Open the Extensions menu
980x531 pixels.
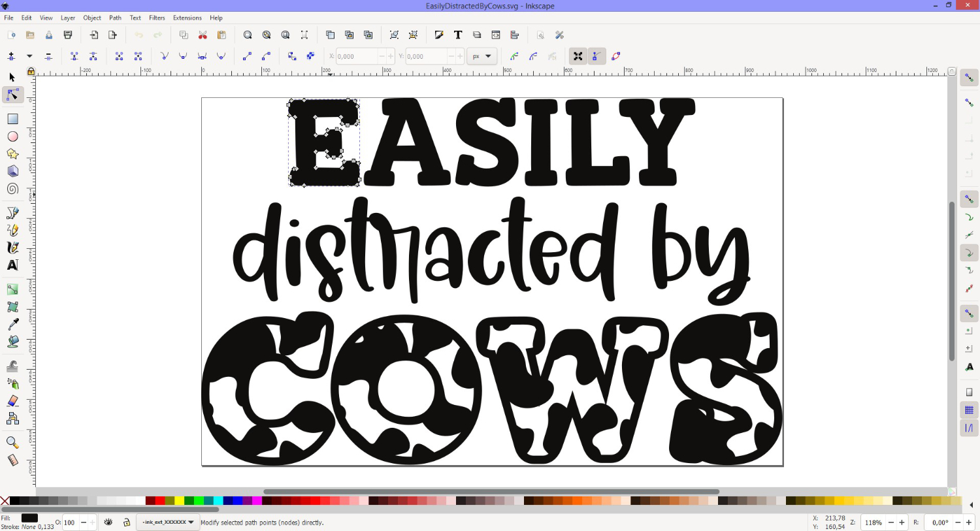click(188, 18)
